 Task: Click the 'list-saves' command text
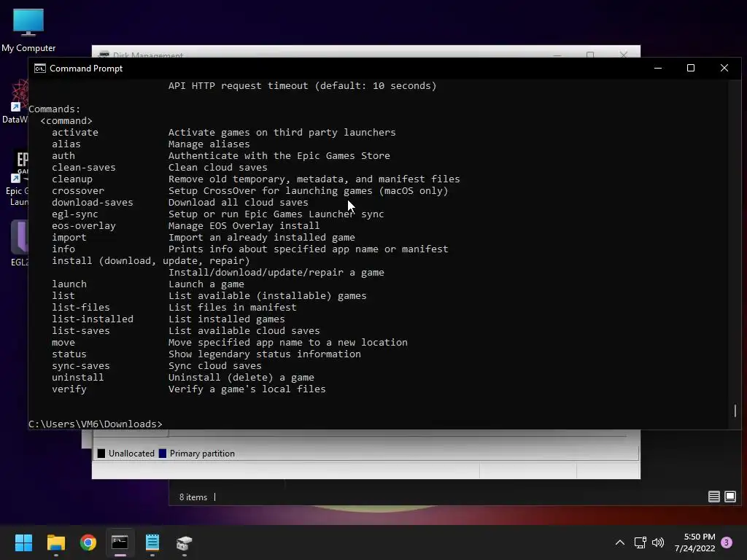click(x=81, y=330)
